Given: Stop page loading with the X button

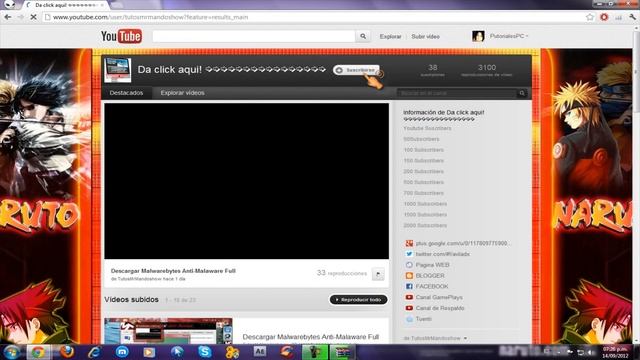Looking at the screenshot, I should [33, 17].
